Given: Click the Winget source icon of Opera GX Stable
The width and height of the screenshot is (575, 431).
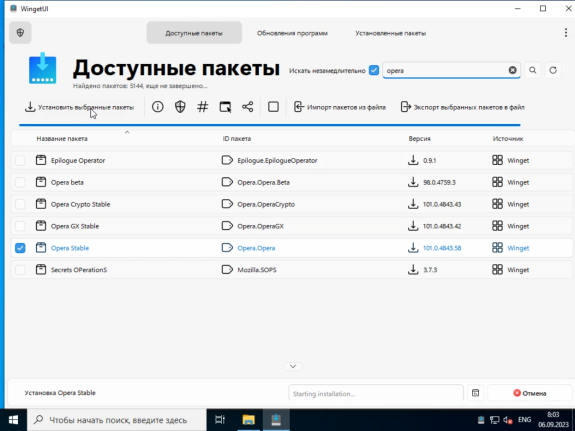Looking at the screenshot, I should (x=497, y=226).
